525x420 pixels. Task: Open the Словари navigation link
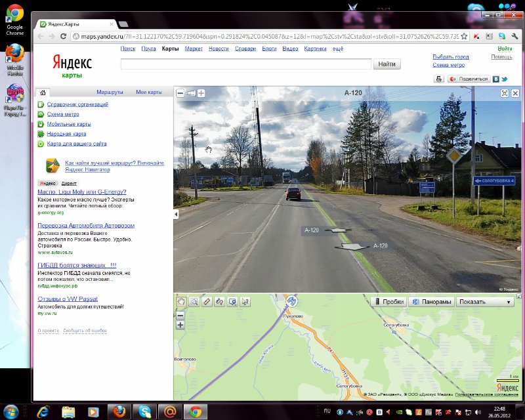(245, 49)
